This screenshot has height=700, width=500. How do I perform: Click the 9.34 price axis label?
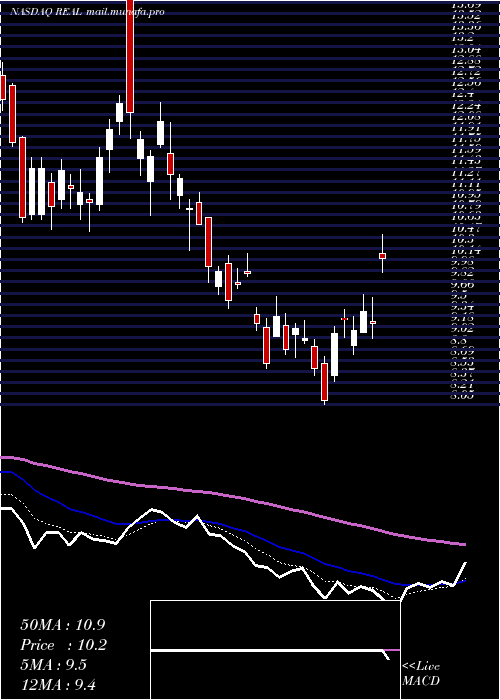tap(463, 307)
